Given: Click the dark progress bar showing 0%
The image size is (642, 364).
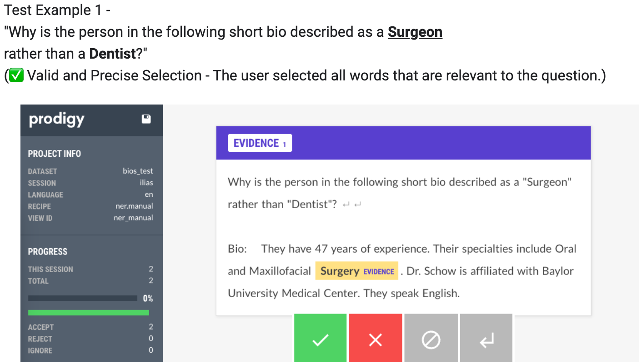Looking at the screenshot, I should (83, 298).
